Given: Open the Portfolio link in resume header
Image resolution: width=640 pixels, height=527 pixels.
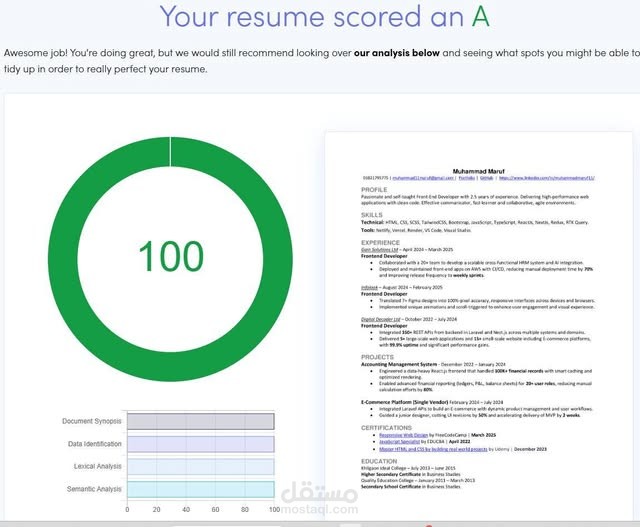Looking at the screenshot, I should (467, 178).
